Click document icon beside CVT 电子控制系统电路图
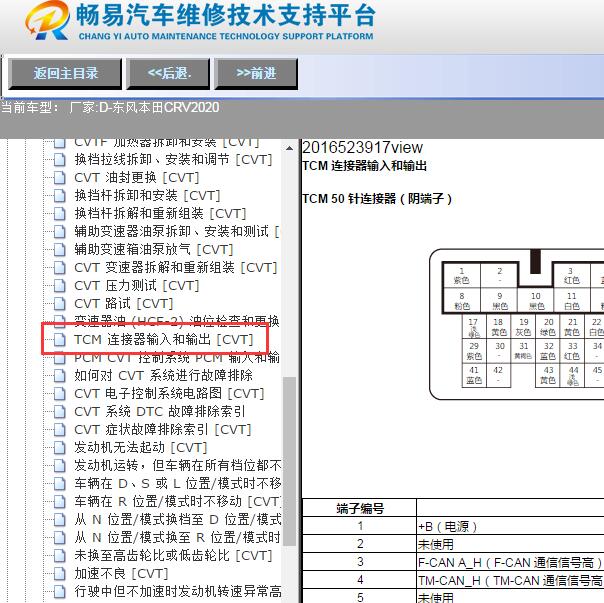 pos(60,393)
